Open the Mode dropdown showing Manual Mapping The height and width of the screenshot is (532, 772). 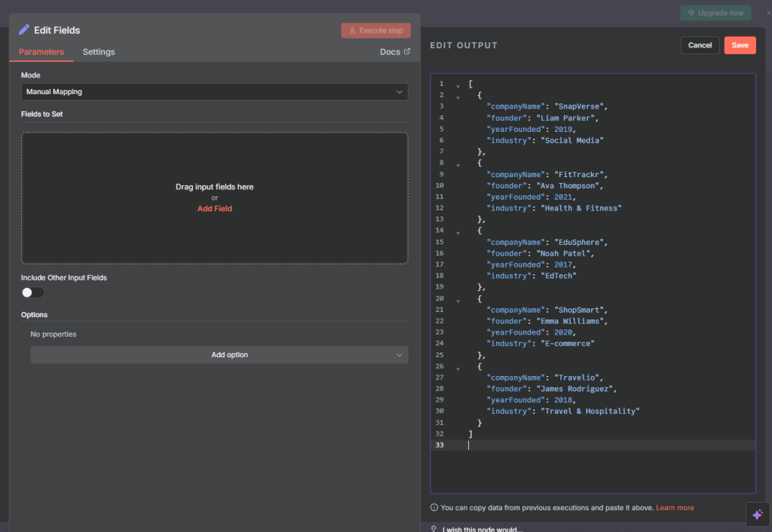pos(214,92)
